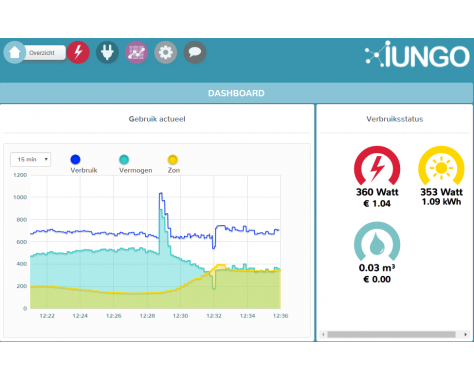Click the horizontal scrollbar thumb in Verbruiksstatus

391,334
